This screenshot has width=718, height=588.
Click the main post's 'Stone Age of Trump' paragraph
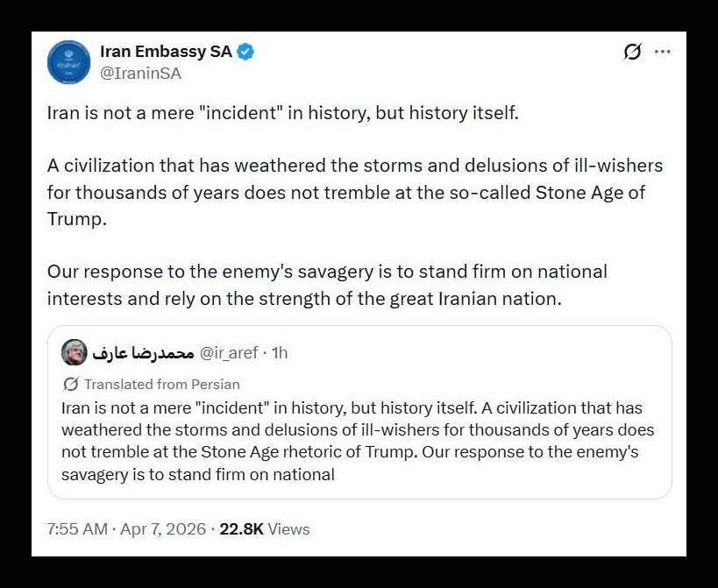[x=354, y=192]
